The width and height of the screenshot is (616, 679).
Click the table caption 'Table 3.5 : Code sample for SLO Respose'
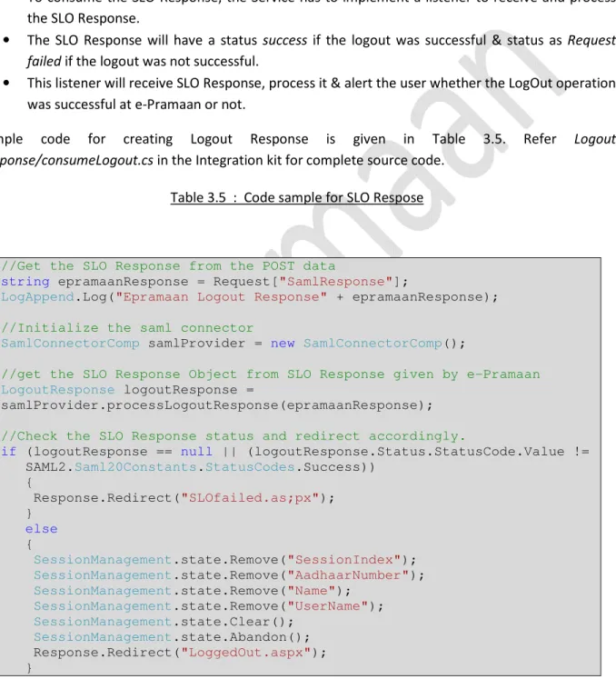pyautogui.click(x=296, y=197)
